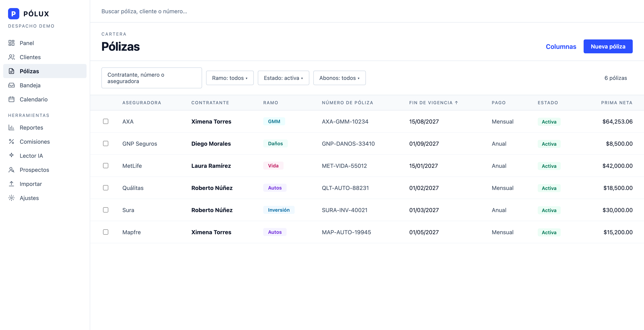The width and height of the screenshot is (644, 330).
Task: Click the Comisiones percent icon
Action: tap(11, 141)
